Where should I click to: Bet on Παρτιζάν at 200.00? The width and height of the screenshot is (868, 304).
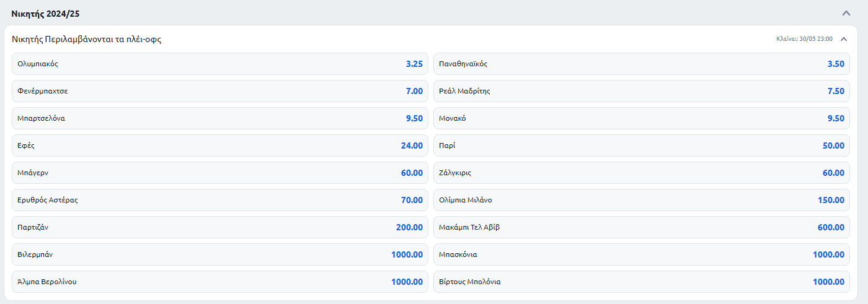pyautogui.click(x=220, y=227)
